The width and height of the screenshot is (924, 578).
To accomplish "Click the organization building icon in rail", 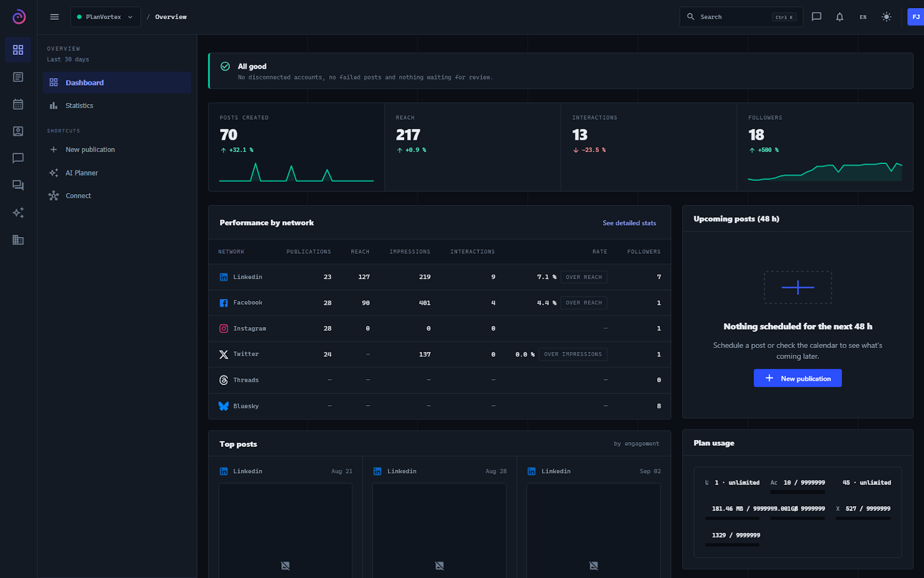I will 18,240.
